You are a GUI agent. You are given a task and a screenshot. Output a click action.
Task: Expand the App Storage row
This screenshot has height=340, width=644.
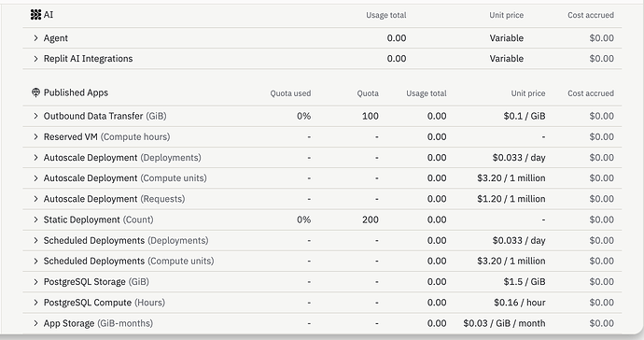[x=35, y=323]
